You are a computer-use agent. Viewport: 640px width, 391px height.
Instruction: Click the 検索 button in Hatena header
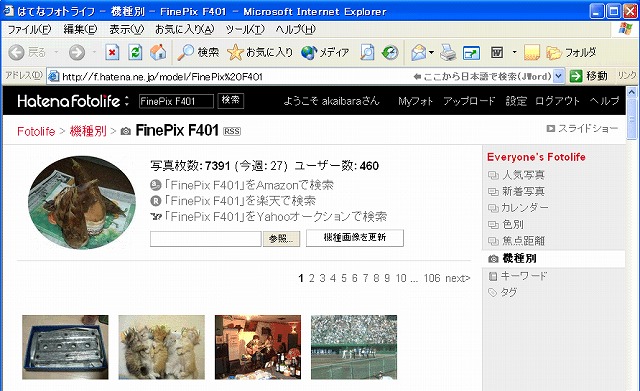231,101
